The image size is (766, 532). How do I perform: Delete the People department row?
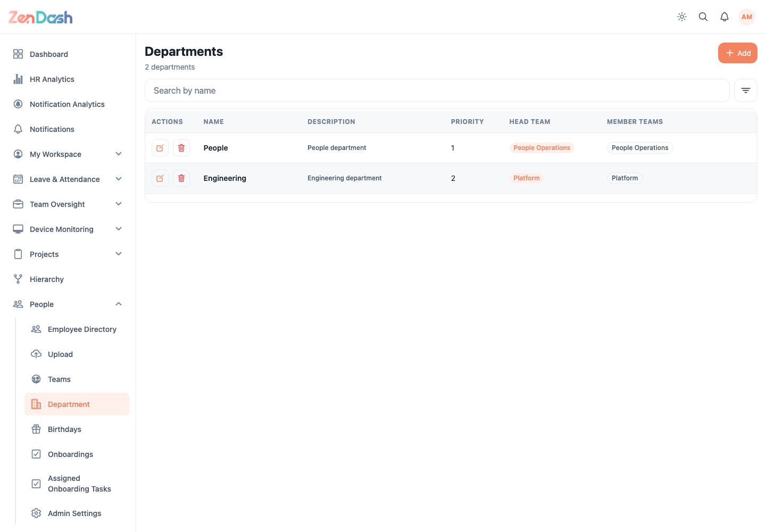[181, 148]
